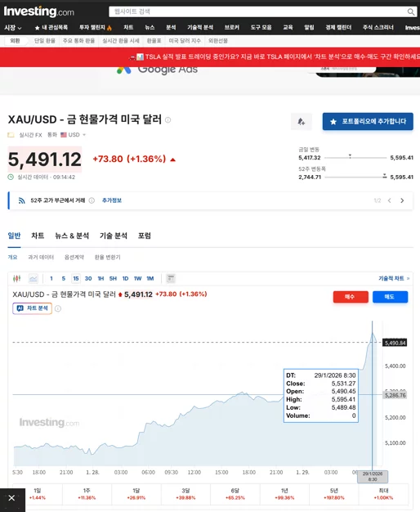The height and width of the screenshot is (512, 420).
Task: Set chart interval to 1 minute
Action: pos(51,279)
